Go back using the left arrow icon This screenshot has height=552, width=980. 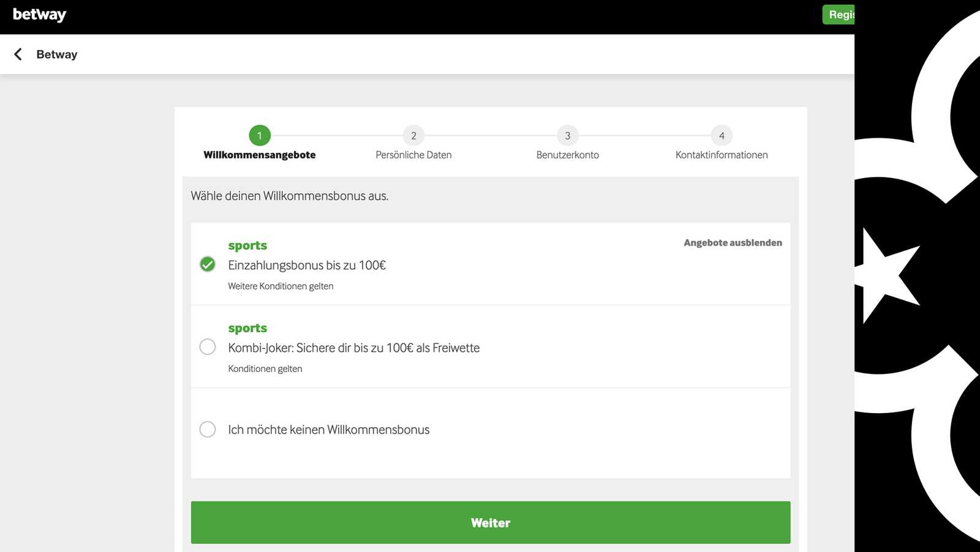tap(18, 54)
